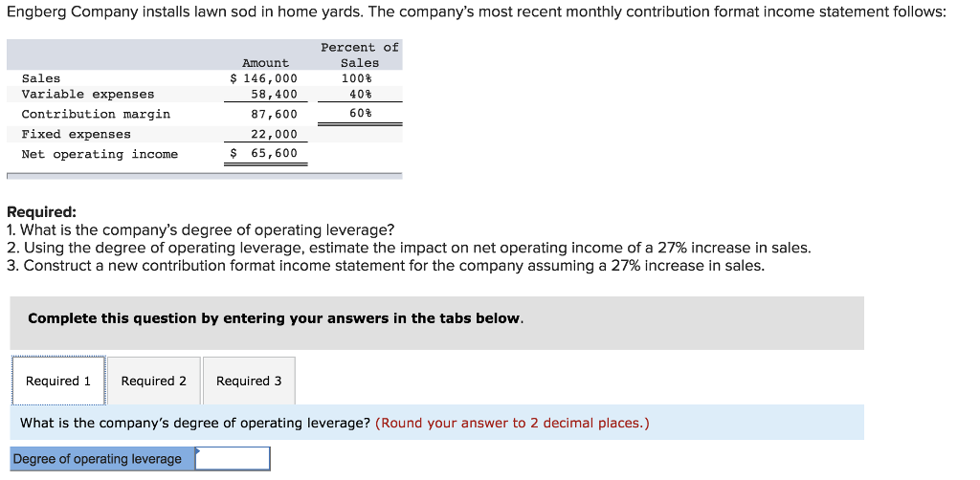
Task: Click the scrollbar beneath the income statement table
Action: coord(205,176)
